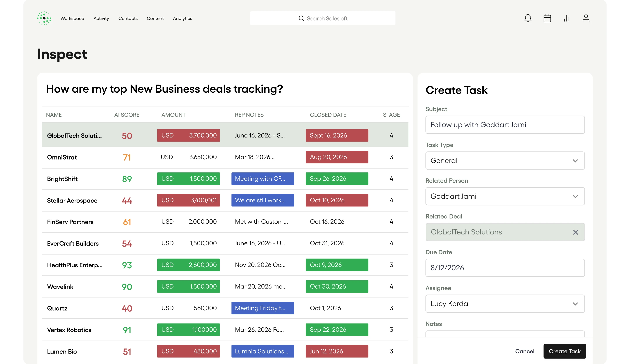This screenshot has height=364, width=630.
Task: Click the 'We are still work...' rep note
Action: 262,200
